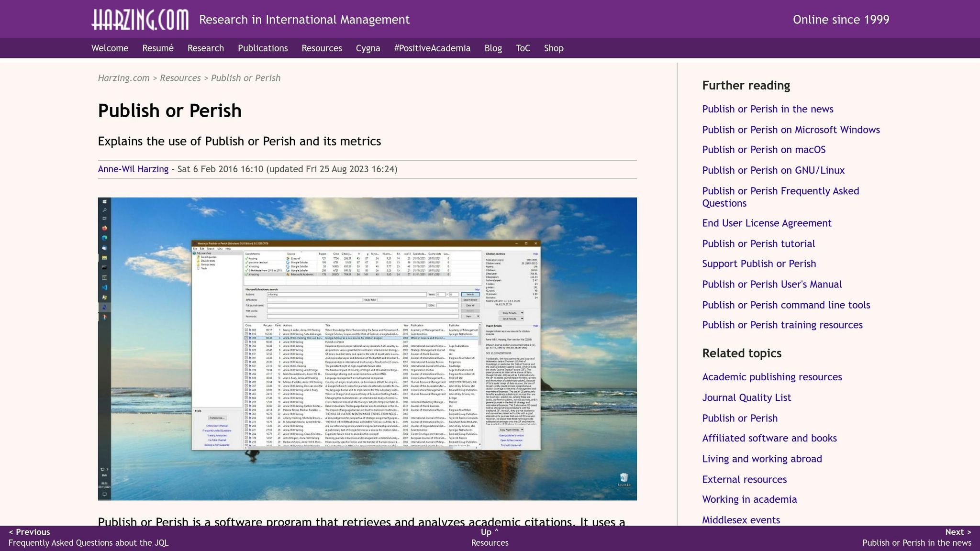Click the Crossref source icon beside the harzing search
The image size is (980, 551).
[288, 258]
